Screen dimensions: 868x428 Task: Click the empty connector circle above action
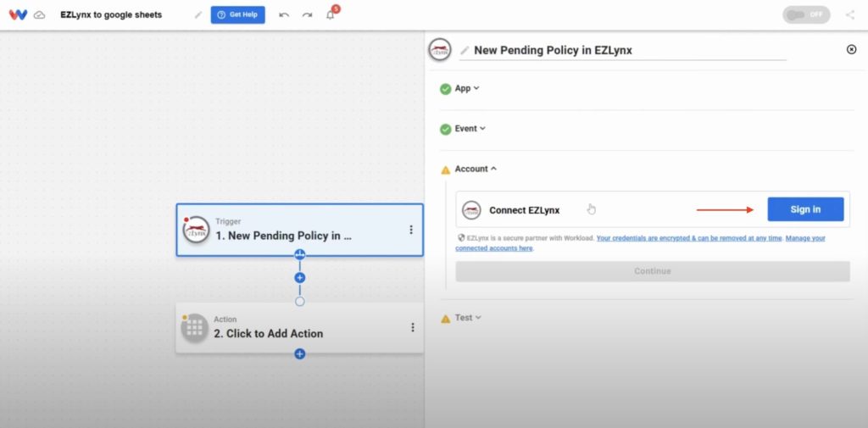click(x=300, y=302)
